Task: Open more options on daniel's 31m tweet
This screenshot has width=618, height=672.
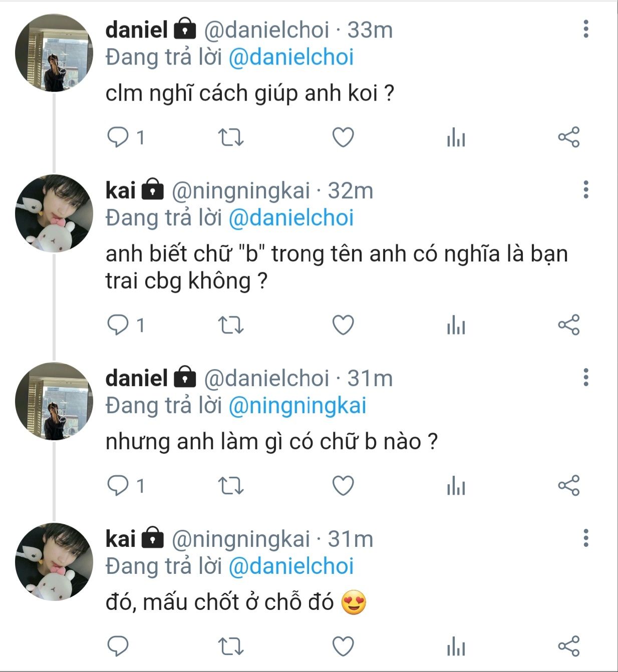Action: 585,378
